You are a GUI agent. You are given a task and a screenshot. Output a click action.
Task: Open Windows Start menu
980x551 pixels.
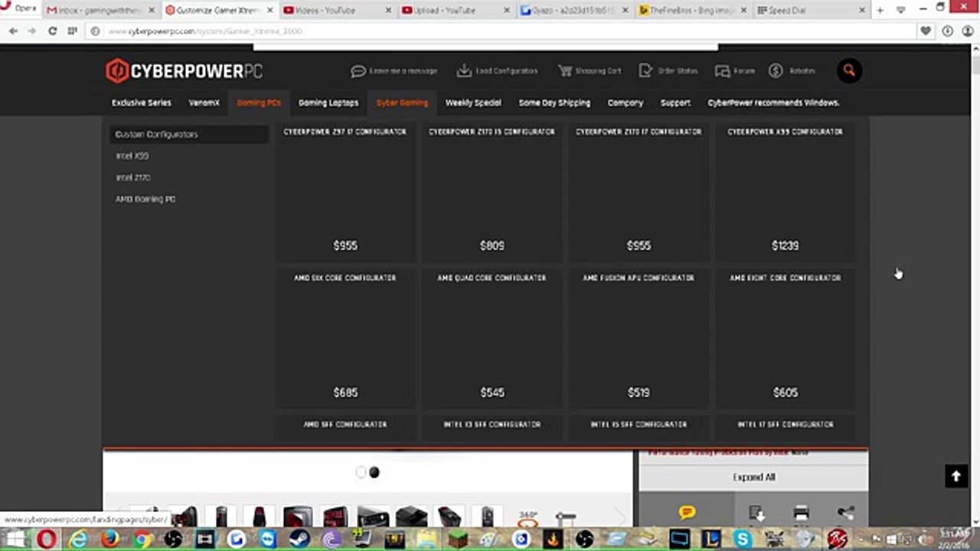16,539
